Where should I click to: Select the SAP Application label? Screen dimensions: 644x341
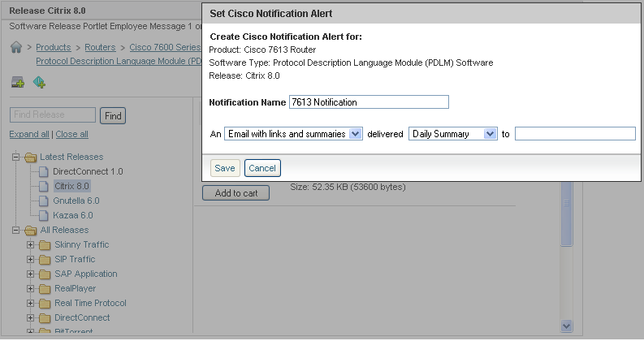(86, 274)
